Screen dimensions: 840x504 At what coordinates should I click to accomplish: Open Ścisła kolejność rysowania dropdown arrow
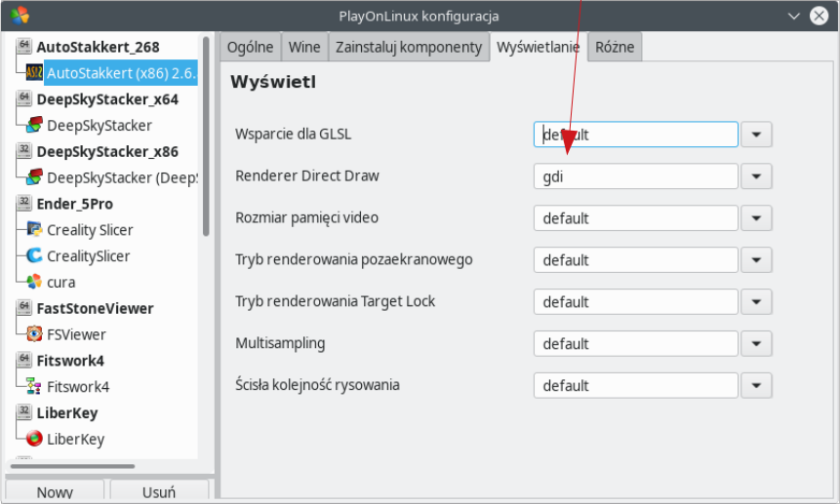click(x=756, y=385)
